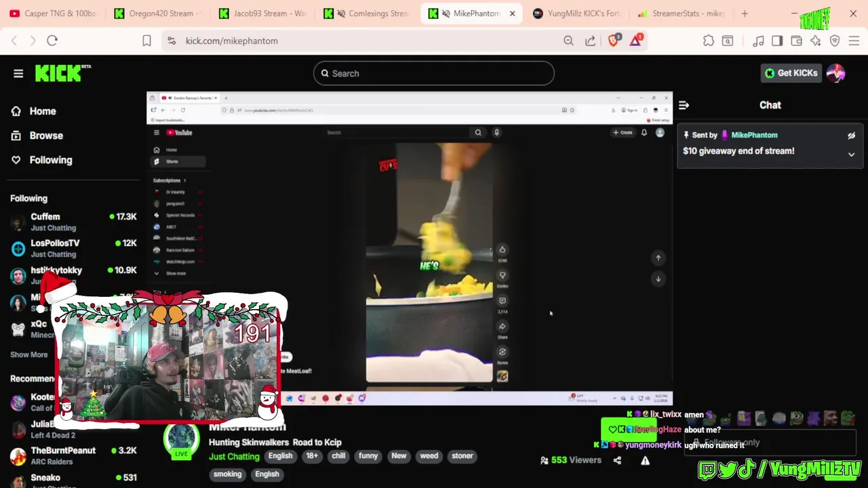
Task: Open Cuffem channel in Following list
Action: [x=73, y=222]
